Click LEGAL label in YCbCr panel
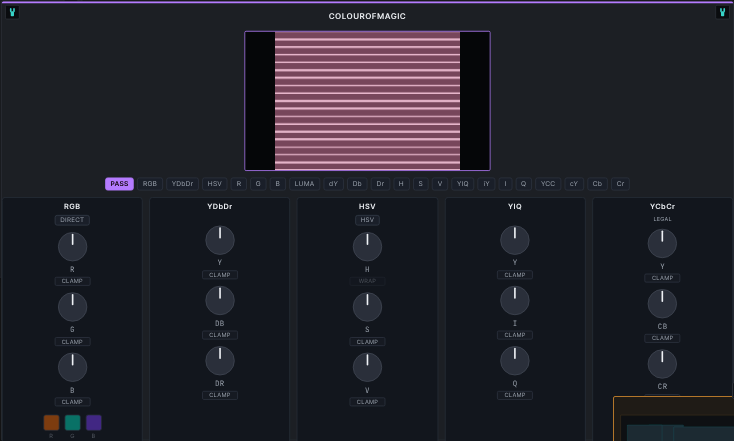Screen dimensions: 734x441 click(x=662, y=219)
